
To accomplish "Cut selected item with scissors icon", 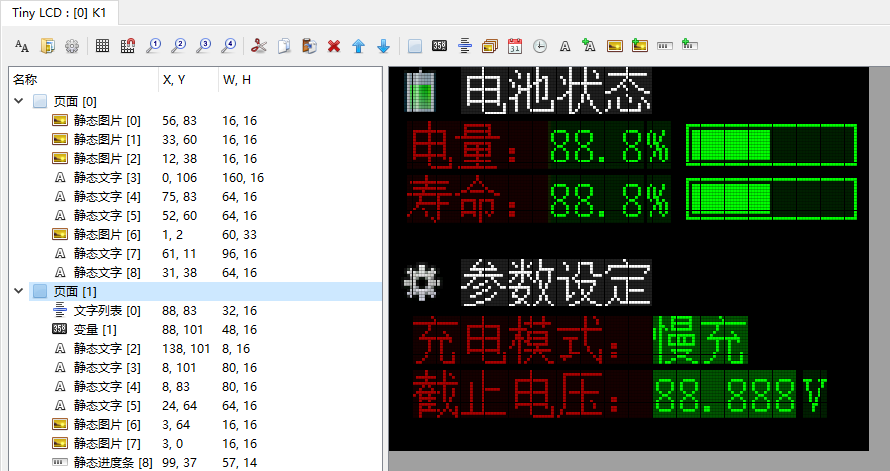I will tap(259, 46).
